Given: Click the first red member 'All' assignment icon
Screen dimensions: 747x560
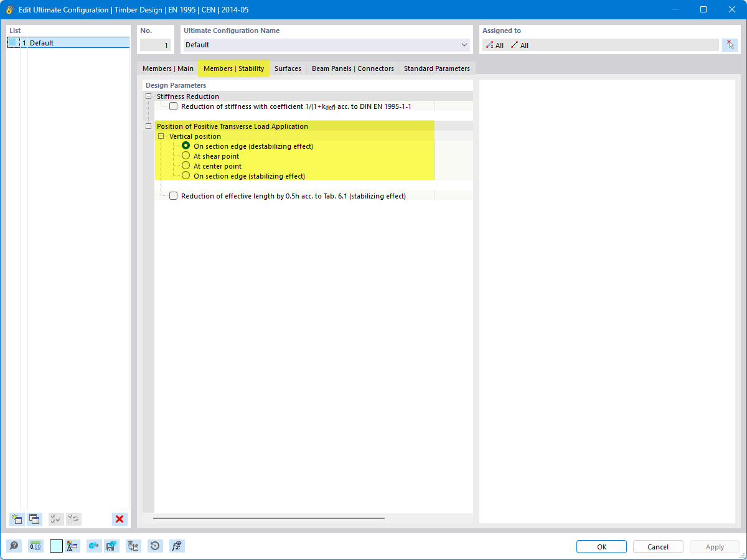Looking at the screenshot, I should [x=490, y=45].
